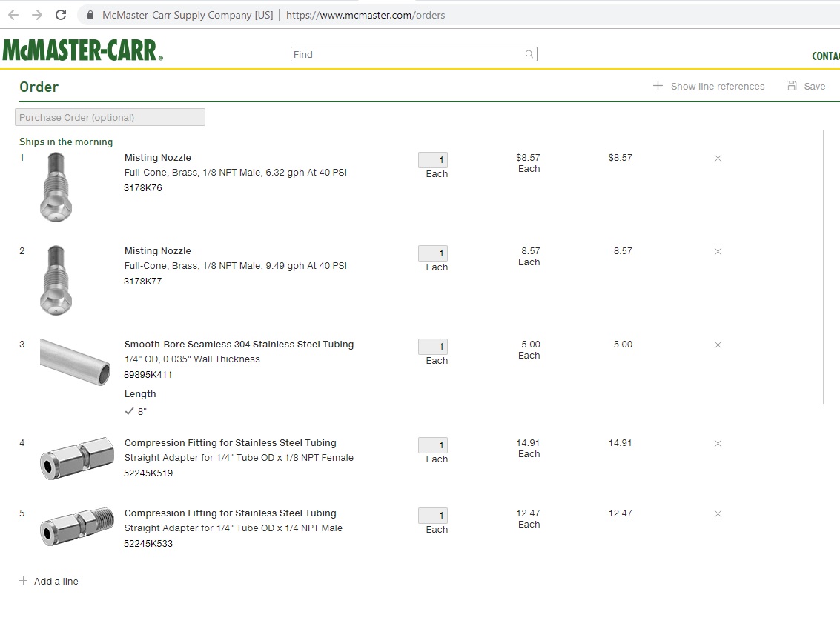
Task: Click 1/4 NPT Male adapter description
Action: pos(233,528)
